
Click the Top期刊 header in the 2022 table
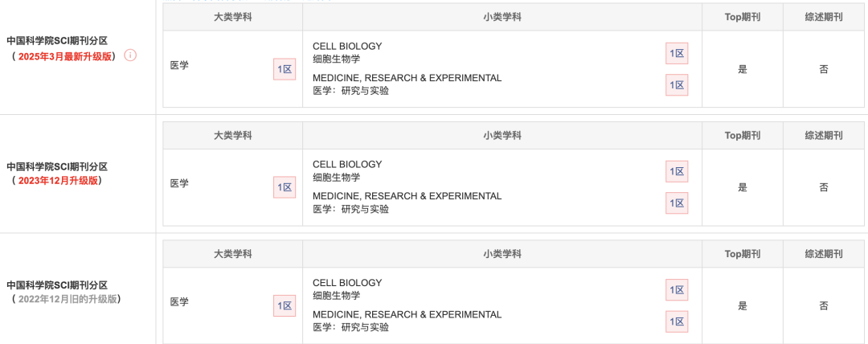click(743, 254)
